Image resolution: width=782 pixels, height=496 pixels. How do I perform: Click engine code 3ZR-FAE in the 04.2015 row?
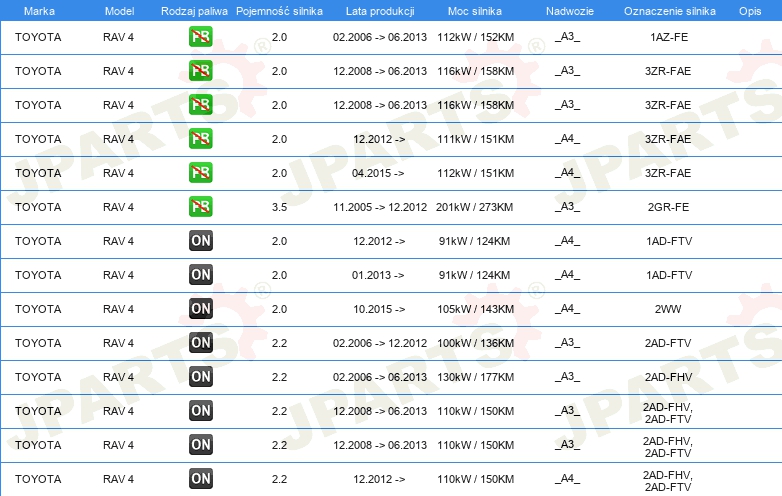(x=668, y=173)
